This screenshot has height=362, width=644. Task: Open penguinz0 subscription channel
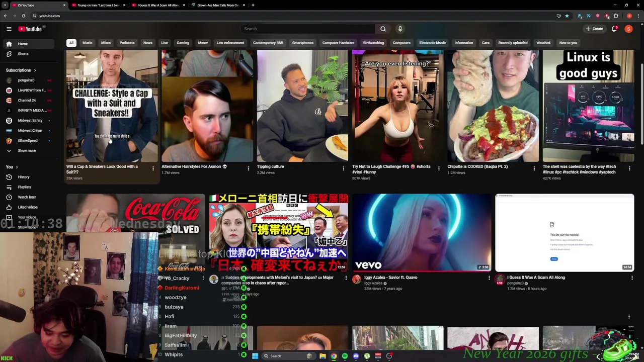click(29, 80)
